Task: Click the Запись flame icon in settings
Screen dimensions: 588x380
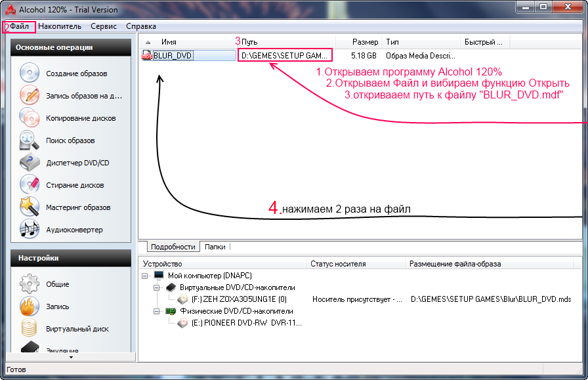Action: (x=30, y=306)
